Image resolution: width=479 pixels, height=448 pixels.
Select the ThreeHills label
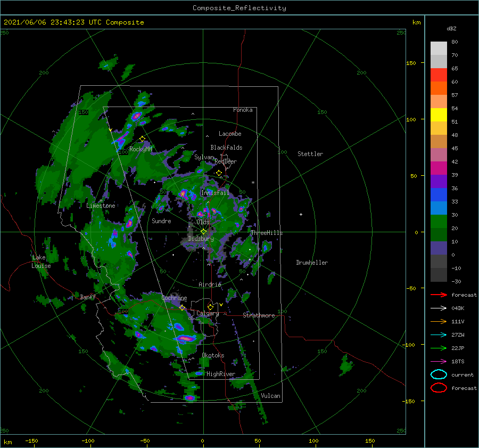267,233
